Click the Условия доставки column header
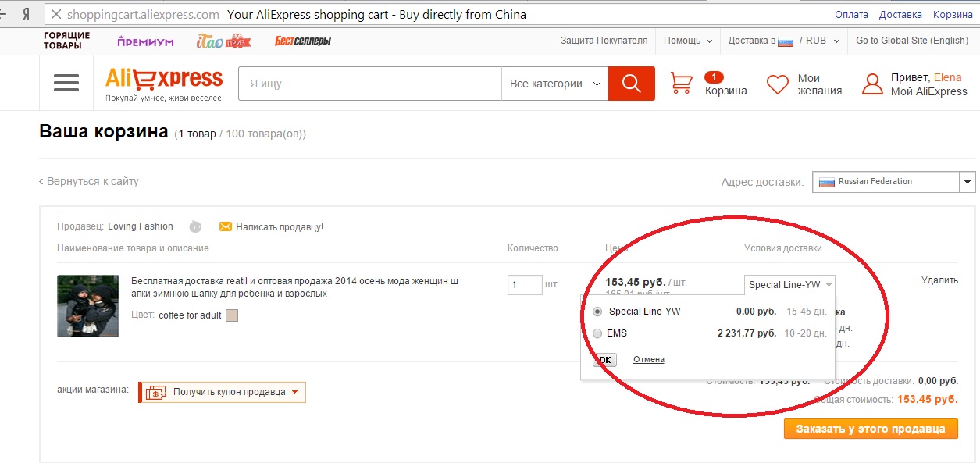Viewport: 980px width, 463px height. [x=783, y=248]
